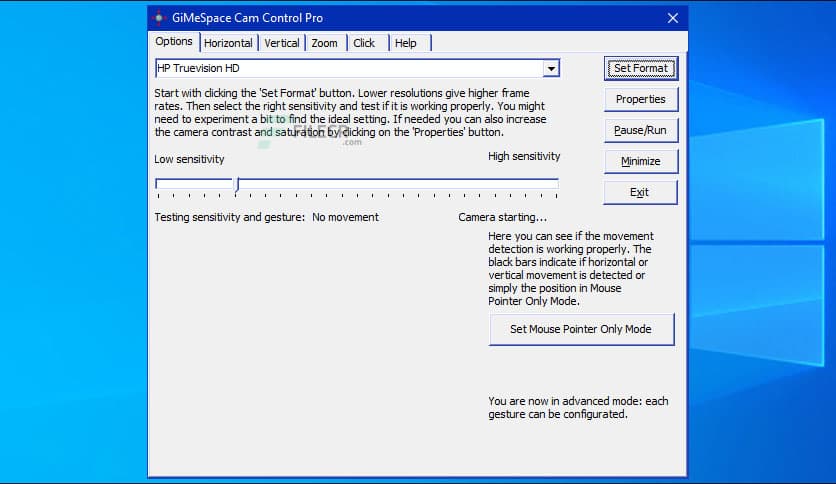Click the sensitivity slider thumb
Image resolution: width=836 pixels, height=484 pixels.
(x=236, y=185)
